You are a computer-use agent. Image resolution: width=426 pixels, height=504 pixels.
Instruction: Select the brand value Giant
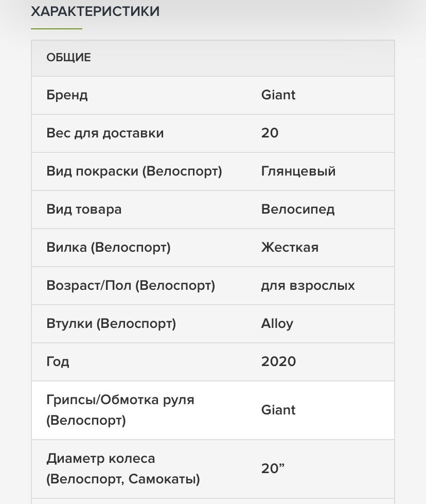tap(278, 95)
